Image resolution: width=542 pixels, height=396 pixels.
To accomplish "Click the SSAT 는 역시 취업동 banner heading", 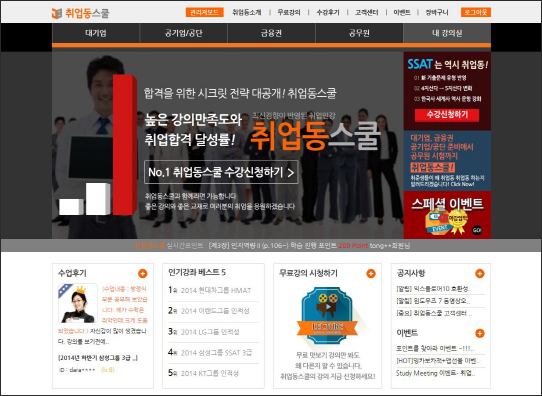I will (x=448, y=64).
